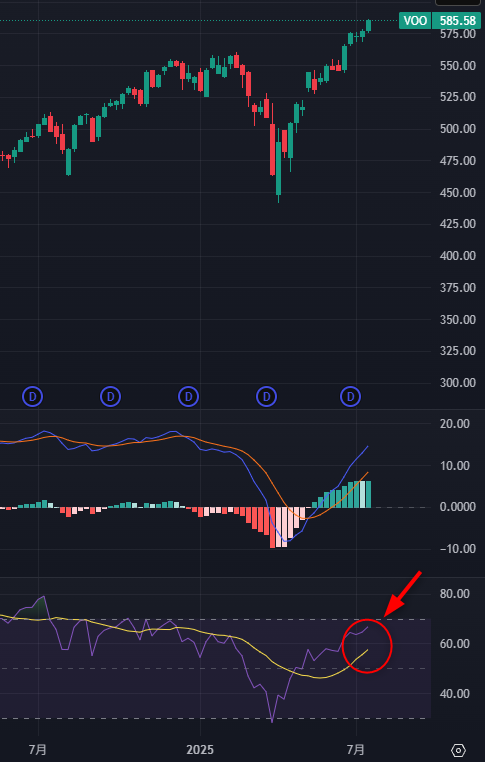The height and width of the screenshot is (762, 485).
Task: Select the 475.00 price axis value
Action: pos(458,161)
